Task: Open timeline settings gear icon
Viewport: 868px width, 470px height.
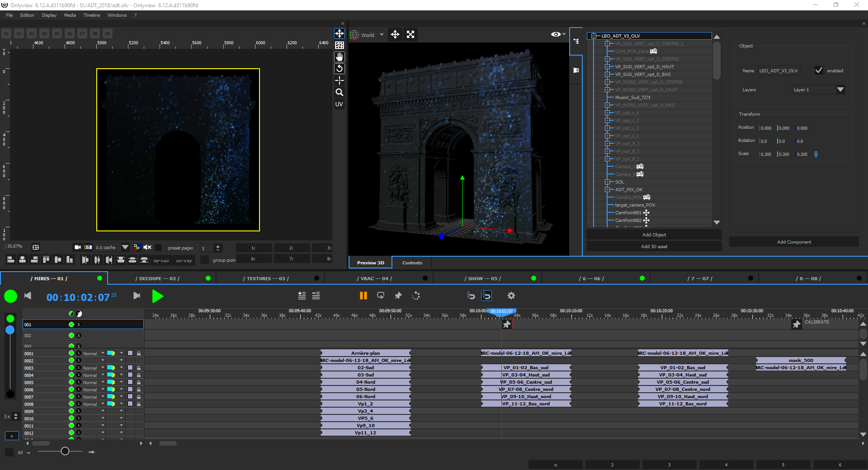Action: click(511, 296)
